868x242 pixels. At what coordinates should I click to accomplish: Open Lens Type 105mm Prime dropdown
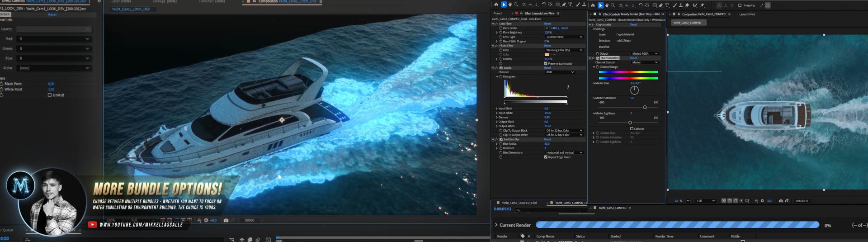[x=565, y=37]
